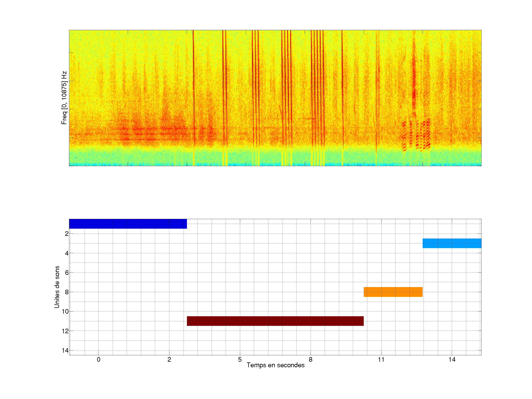Click y-axis tick label 10
532x399 pixels.
[x=65, y=311]
